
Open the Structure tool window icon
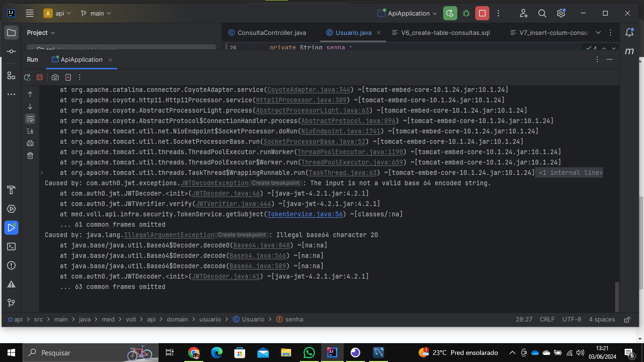(11, 75)
